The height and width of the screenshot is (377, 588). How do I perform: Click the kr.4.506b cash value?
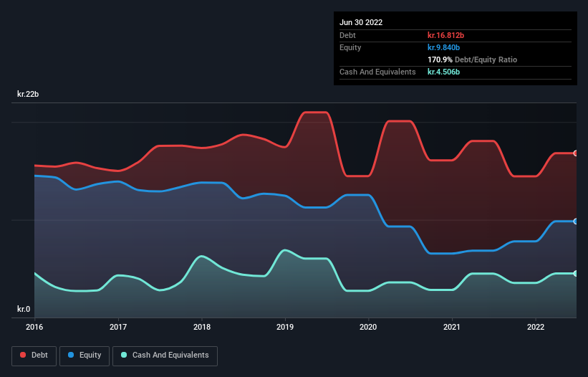[443, 72]
